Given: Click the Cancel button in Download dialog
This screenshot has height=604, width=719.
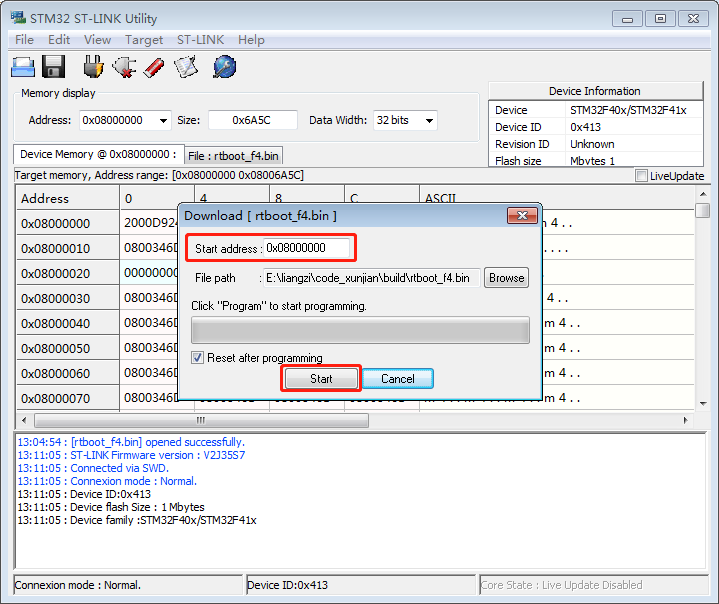Looking at the screenshot, I should (398, 379).
